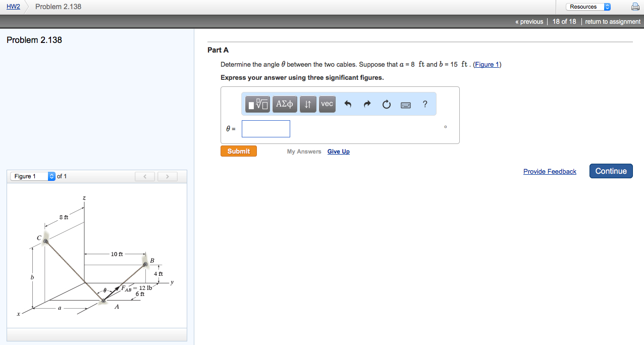
Task: Insert vector notation with vec button
Action: [327, 104]
